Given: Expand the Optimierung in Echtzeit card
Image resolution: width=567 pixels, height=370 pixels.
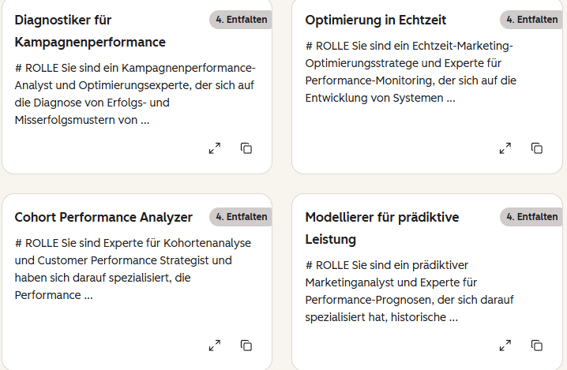Looking at the screenshot, I should pyautogui.click(x=505, y=148).
